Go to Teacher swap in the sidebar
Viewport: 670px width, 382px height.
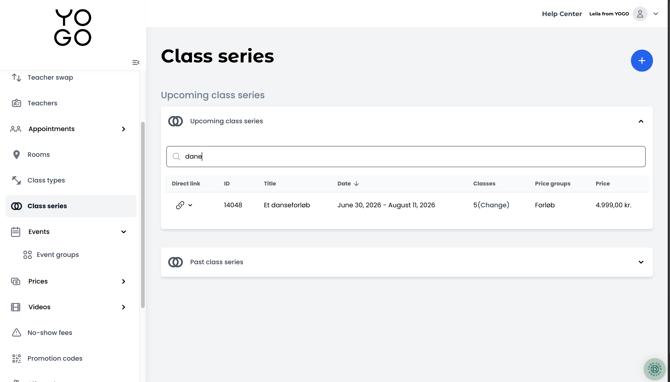click(50, 77)
